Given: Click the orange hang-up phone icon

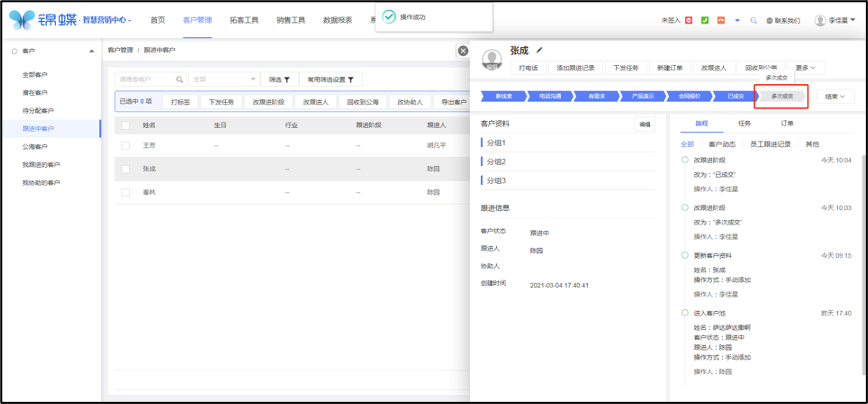Looking at the screenshot, I should pos(721,20).
